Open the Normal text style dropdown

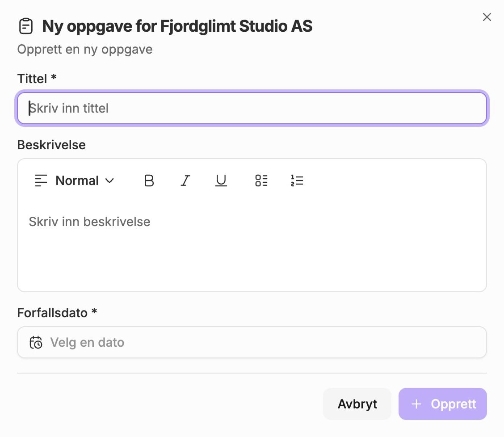tap(75, 181)
